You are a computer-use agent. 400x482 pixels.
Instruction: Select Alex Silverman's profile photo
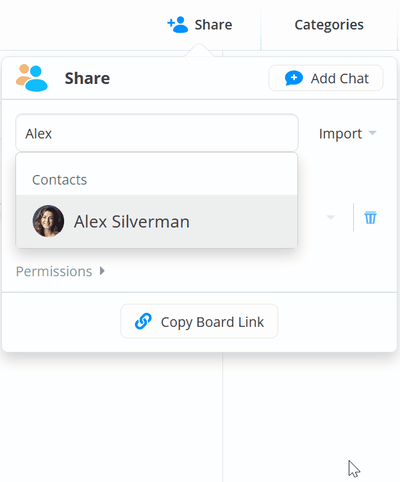[x=48, y=221]
